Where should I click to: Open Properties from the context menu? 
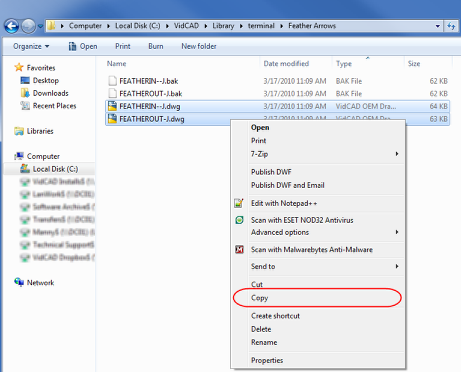[x=267, y=360]
